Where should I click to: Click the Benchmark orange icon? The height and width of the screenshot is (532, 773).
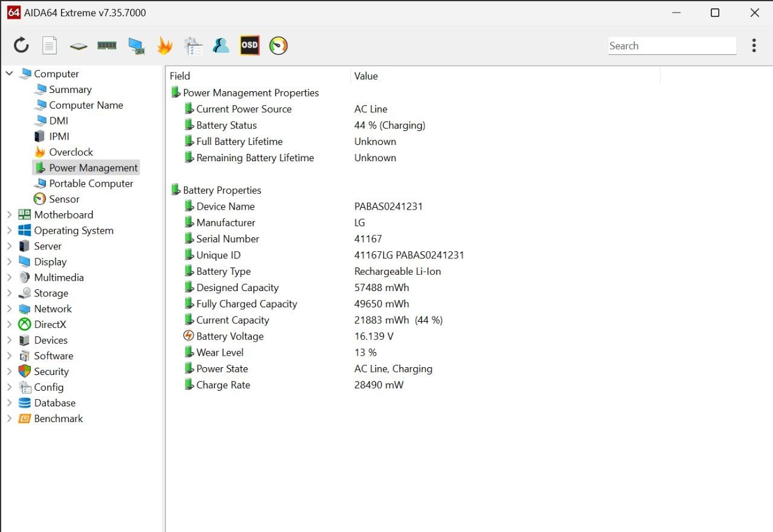coord(25,418)
